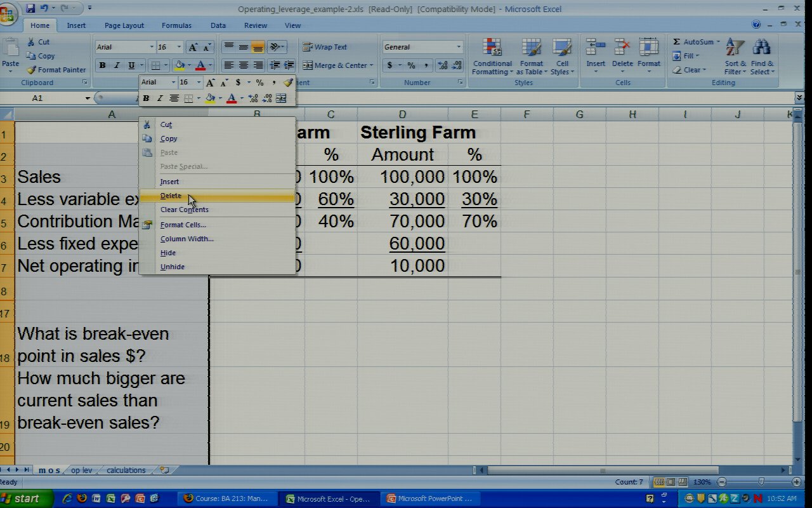Image resolution: width=812 pixels, height=508 pixels.
Task: Click the Format as Table icon
Action: pyautogui.click(x=531, y=57)
